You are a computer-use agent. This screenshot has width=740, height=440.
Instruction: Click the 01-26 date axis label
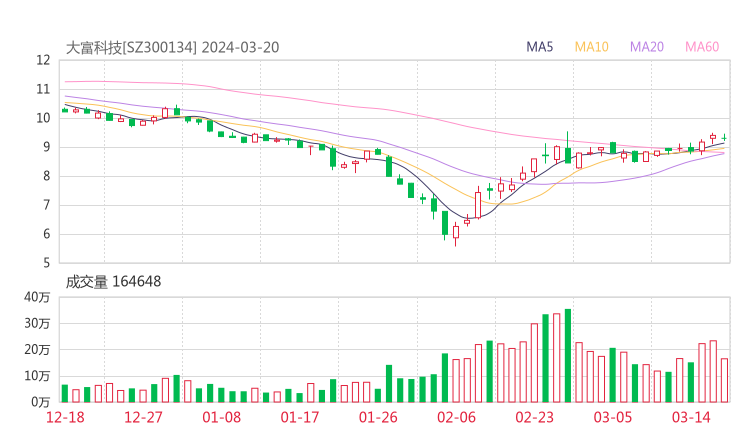378,417
